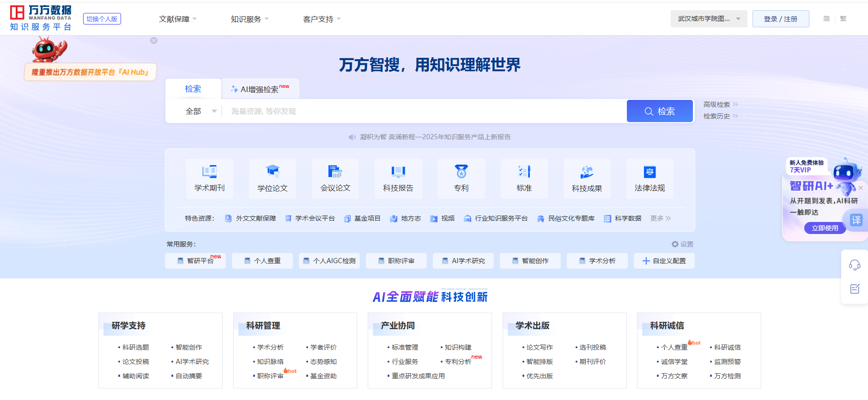Open 外文文献保障 featured resource
The height and width of the screenshot is (400, 868).
point(250,218)
